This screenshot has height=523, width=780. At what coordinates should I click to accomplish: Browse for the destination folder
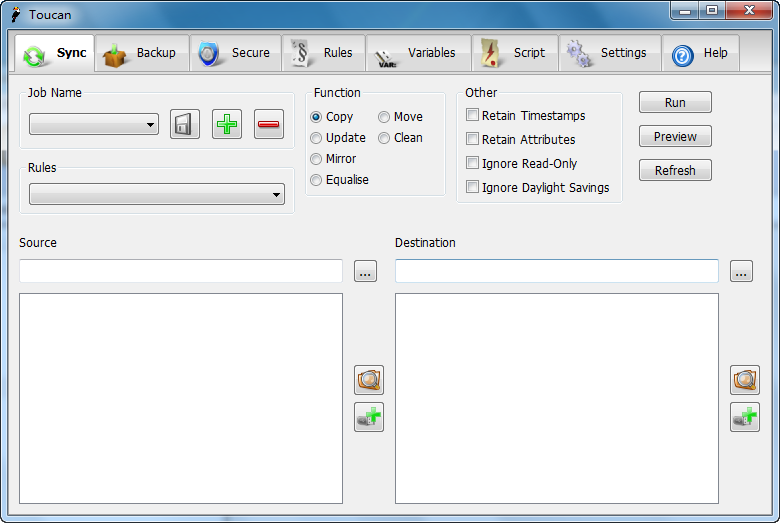coord(741,271)
